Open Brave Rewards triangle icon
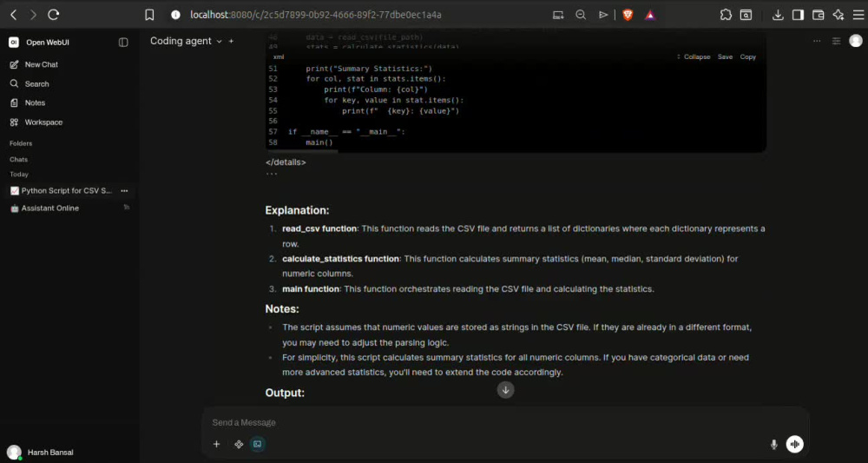 coord(650,15)
